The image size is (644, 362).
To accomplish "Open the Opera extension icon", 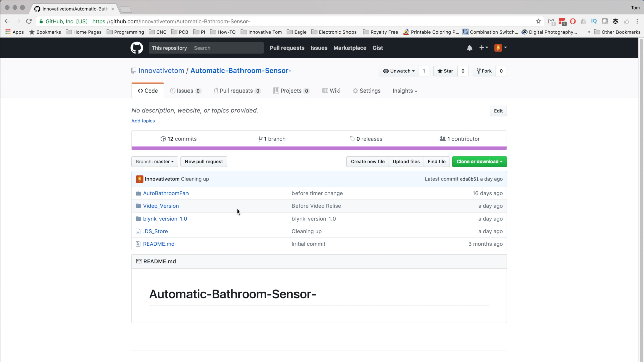I will (573, 21).
